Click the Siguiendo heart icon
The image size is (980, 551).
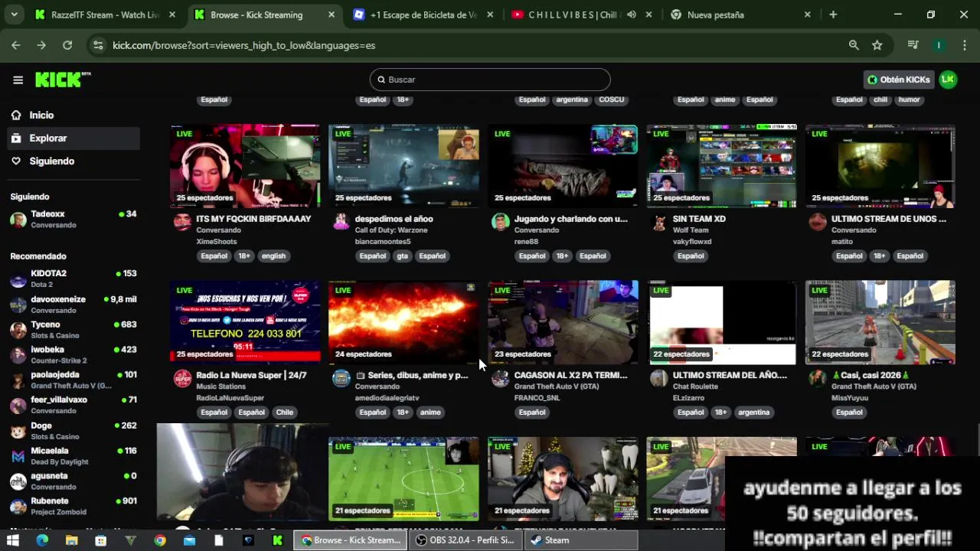(16, 161)
